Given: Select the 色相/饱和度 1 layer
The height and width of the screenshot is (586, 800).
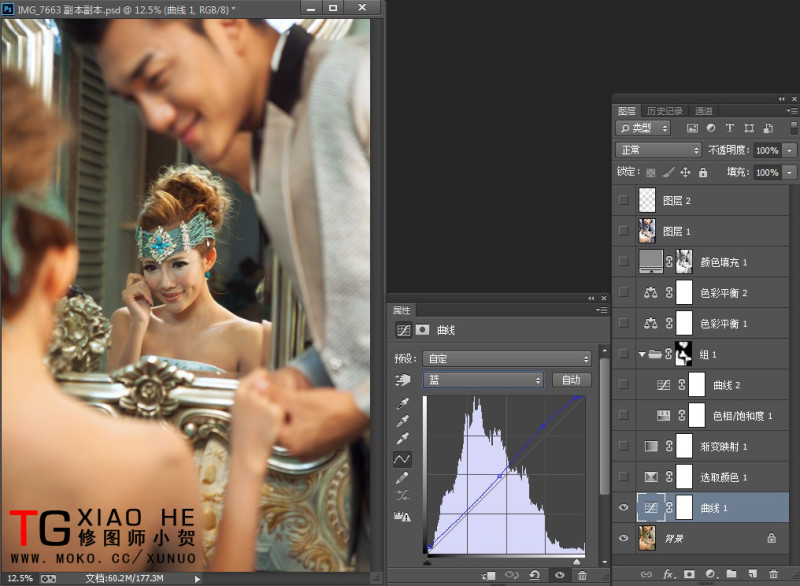Looking at the screenshot, I should 712,415.
